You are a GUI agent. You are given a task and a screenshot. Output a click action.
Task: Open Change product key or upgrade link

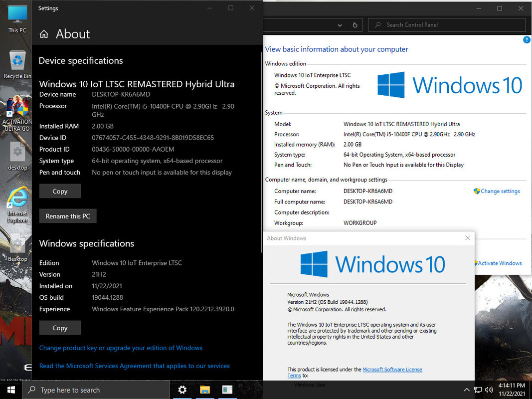coord(121,348)
